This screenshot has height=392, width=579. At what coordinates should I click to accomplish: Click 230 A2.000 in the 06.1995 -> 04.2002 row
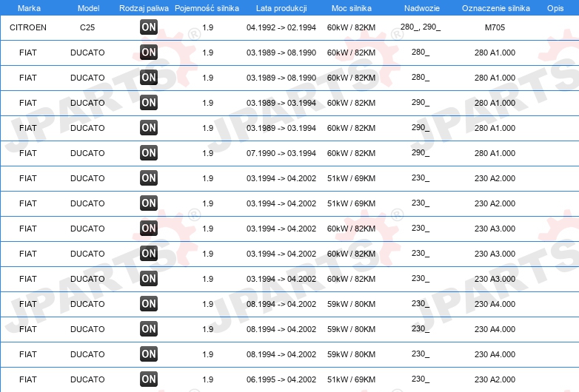495,379
